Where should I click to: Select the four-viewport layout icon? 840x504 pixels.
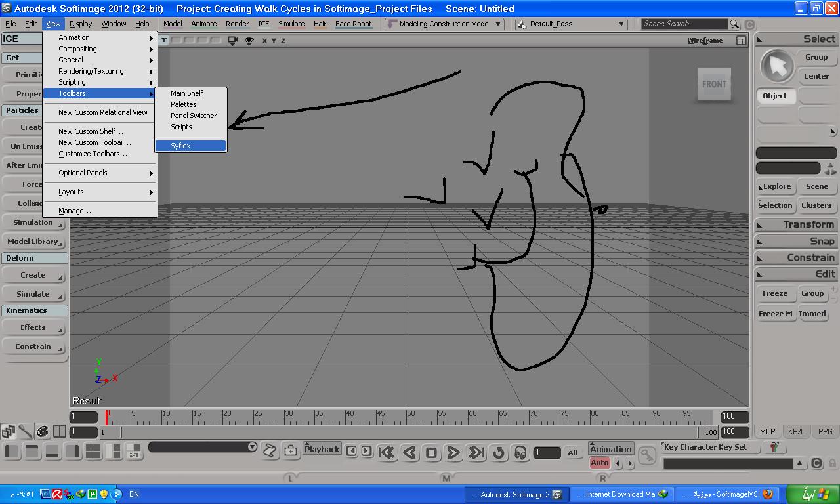click(x=93, y=451)
